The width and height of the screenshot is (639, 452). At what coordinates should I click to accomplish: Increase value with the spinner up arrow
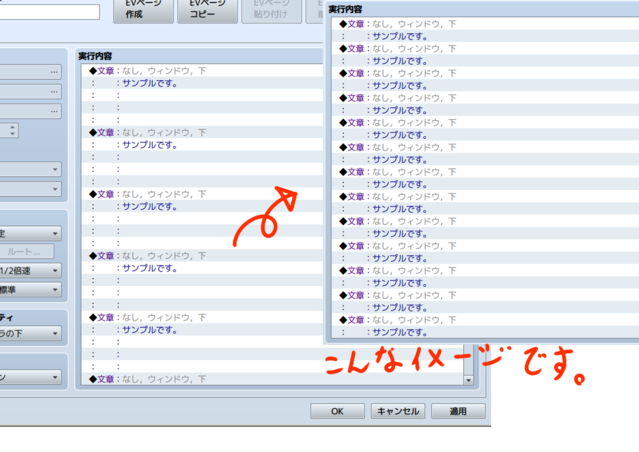click(x=13, y=127)
